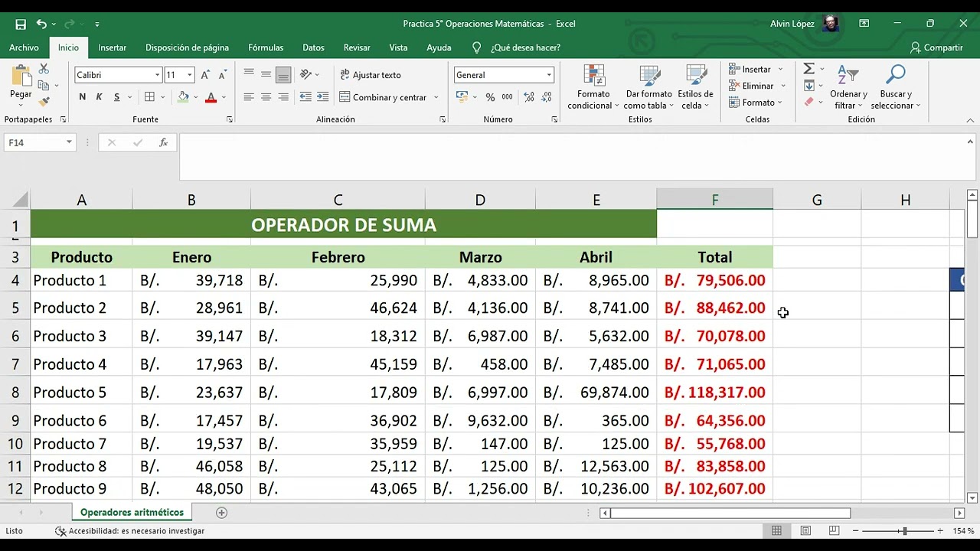Screen dimensions: 980x551
Task: Open the Archivo tab
Action: pyautogui.click(x=24, y=47)
